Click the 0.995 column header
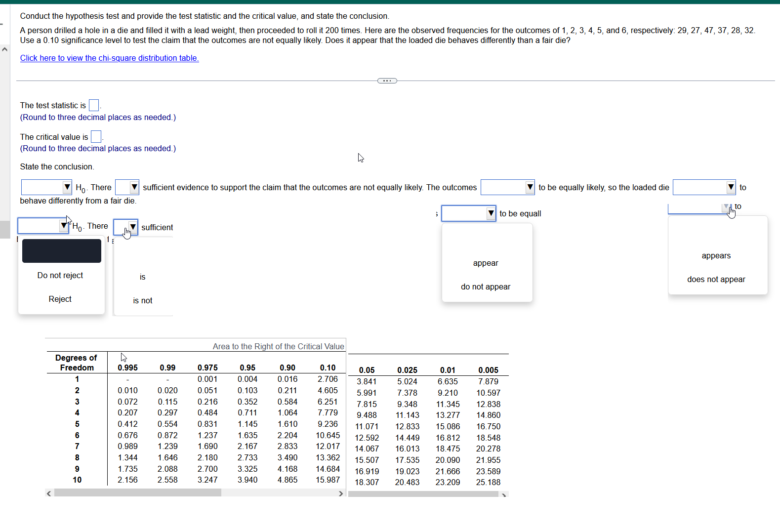The width and height of the screenshot is (780, 532). pos(127,368)
